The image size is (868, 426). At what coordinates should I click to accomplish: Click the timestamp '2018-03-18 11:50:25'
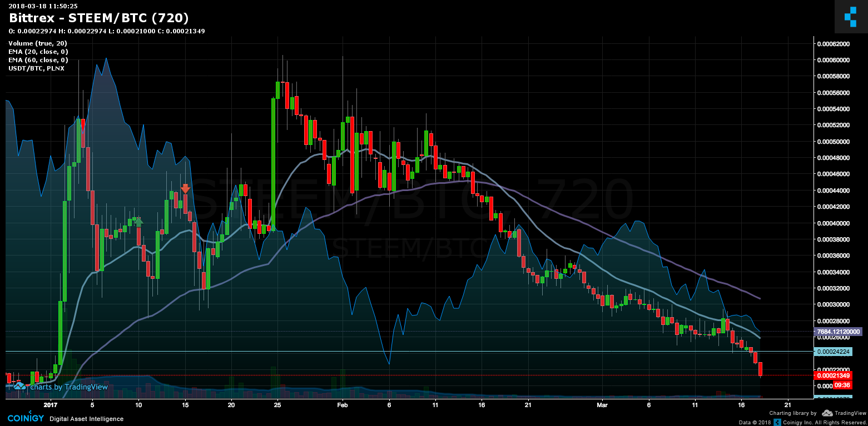[43, 6]
